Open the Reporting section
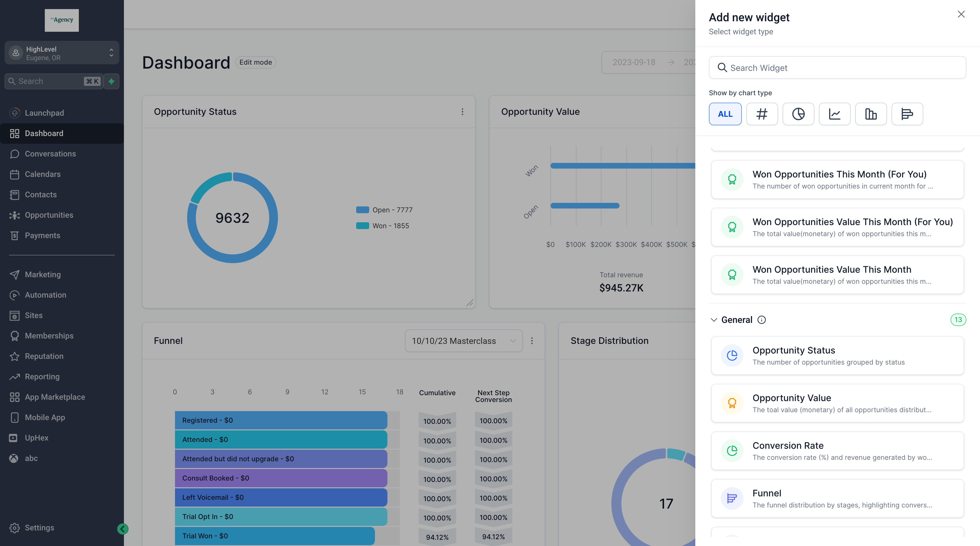Screen dimensions: 980x546 tap(42, 376)
